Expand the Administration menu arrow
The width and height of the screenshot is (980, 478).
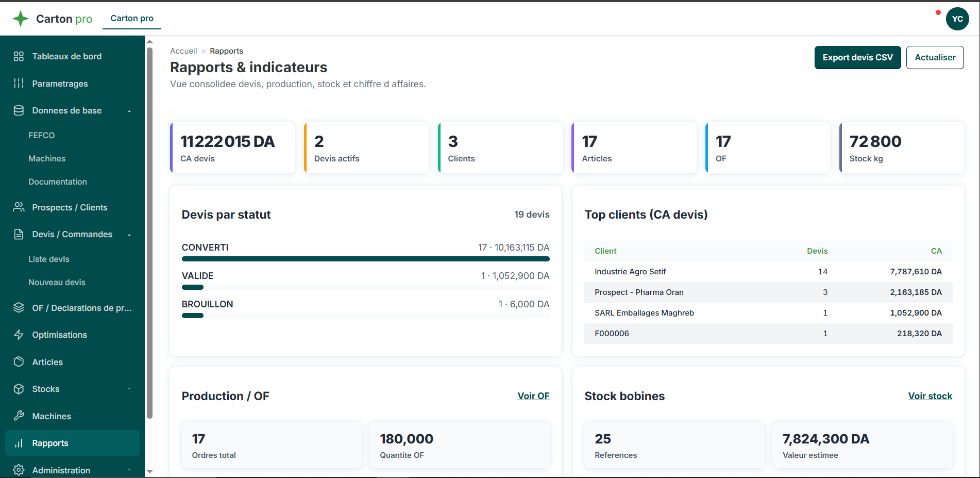(x=129, y=470)
